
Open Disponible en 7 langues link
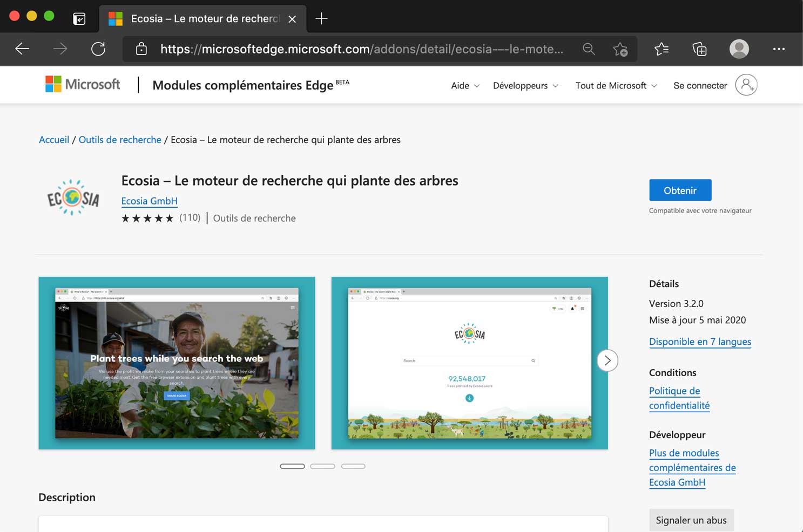coord(700,342)
